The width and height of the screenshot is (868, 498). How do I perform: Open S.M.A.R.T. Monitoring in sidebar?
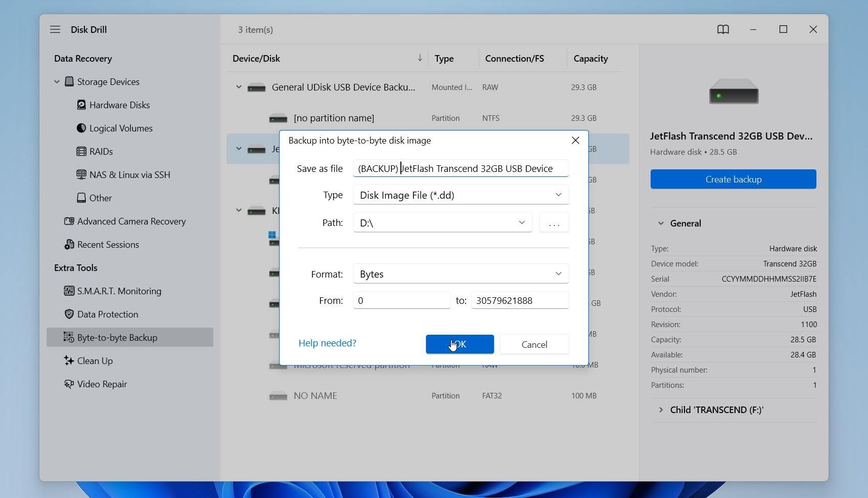click(119, 291)
